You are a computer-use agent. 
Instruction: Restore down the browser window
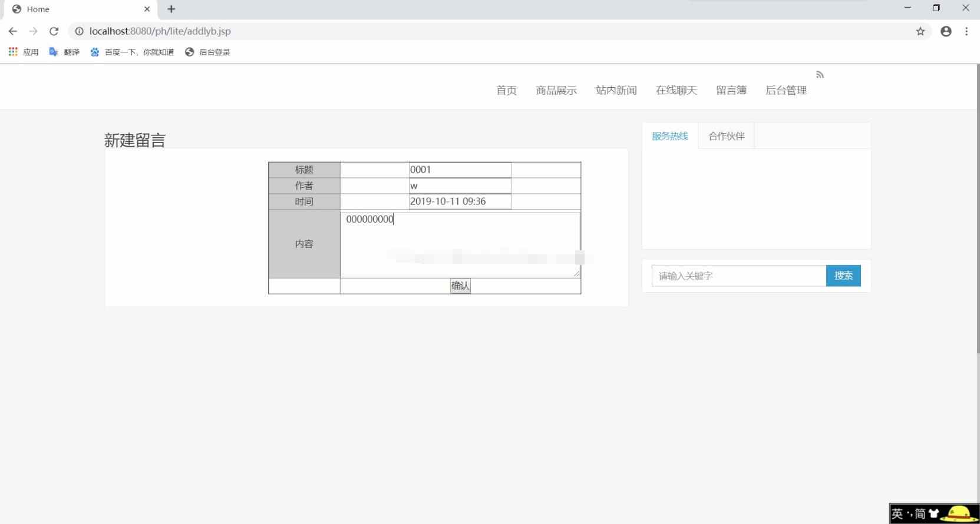936,8
